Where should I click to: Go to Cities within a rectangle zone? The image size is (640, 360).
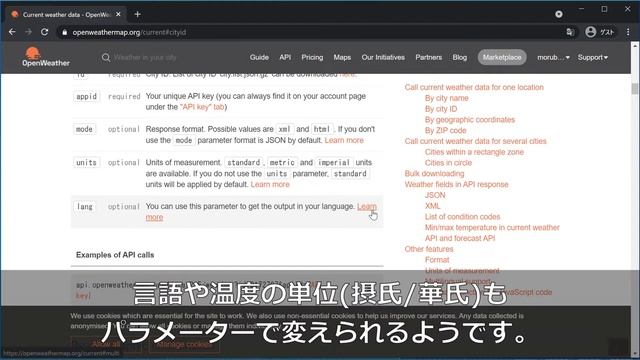(x=474, y=152)
